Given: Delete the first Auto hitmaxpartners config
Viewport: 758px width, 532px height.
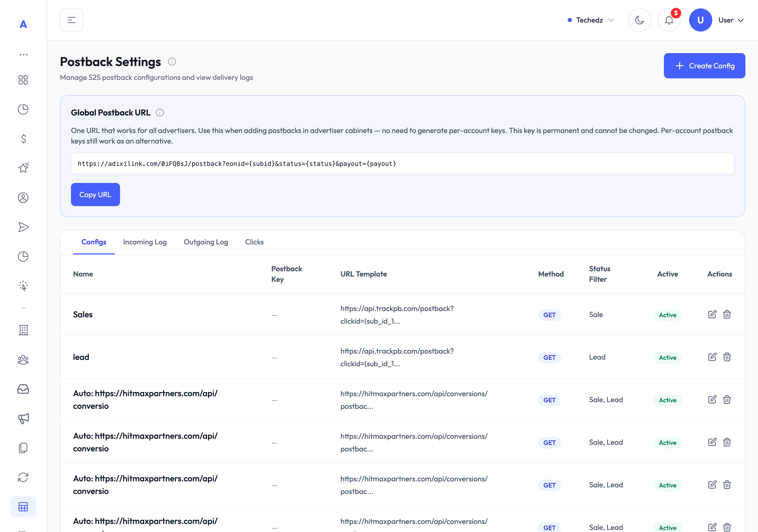Looking at the screenshot, I should (727, 400).
